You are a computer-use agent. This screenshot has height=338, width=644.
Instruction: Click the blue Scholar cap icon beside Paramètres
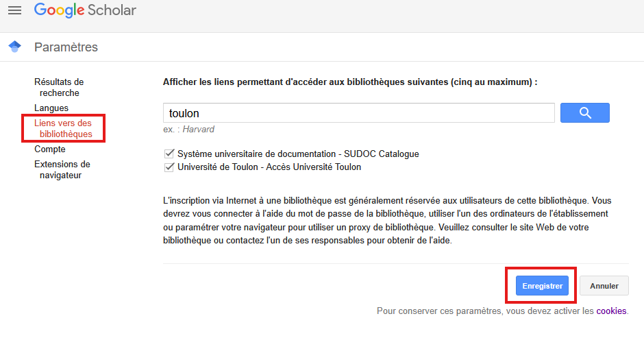pos(14,47)
